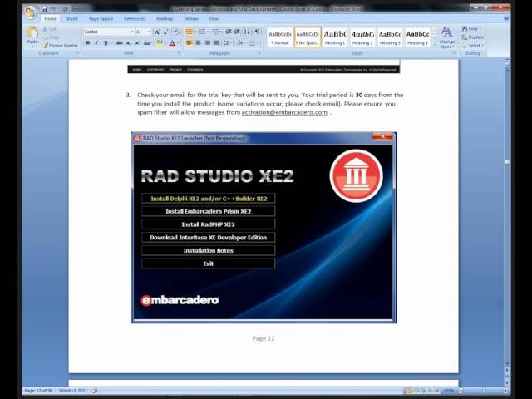Click the Multilevel List icon
Screen dimensions: 532x399
click(215, 32)
